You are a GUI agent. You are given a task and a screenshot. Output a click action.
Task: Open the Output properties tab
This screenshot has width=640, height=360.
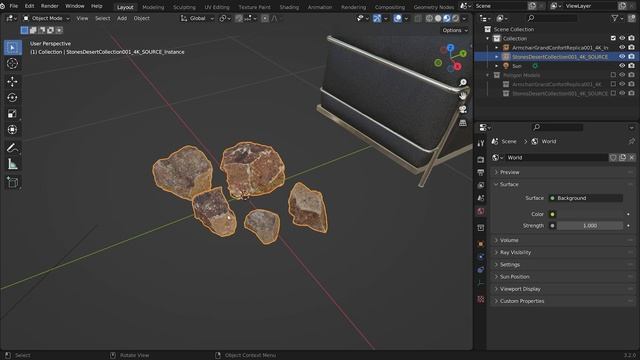(481, 172)
